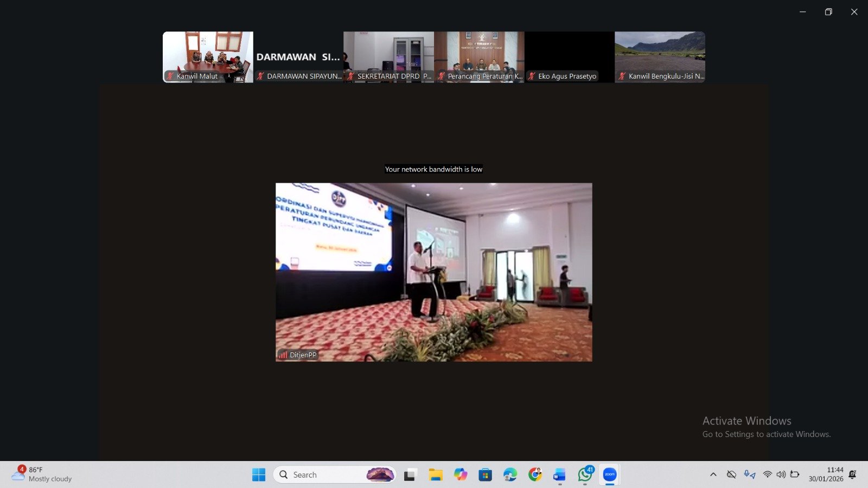Open the weather widget showing 86°F
Viewport: 868px width, 488px height.
[x=42, y=474]
